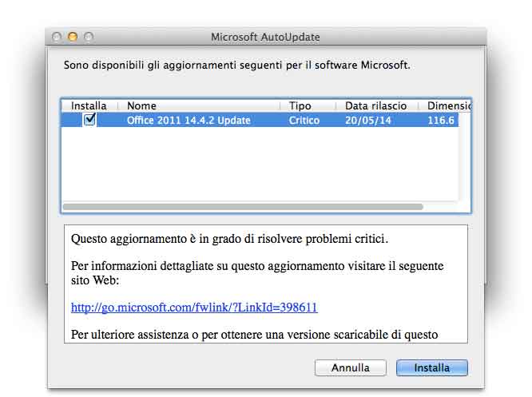Click the Critico type cell
The height and width of the screenshot is (397, 532).
(x=304, y=121)
